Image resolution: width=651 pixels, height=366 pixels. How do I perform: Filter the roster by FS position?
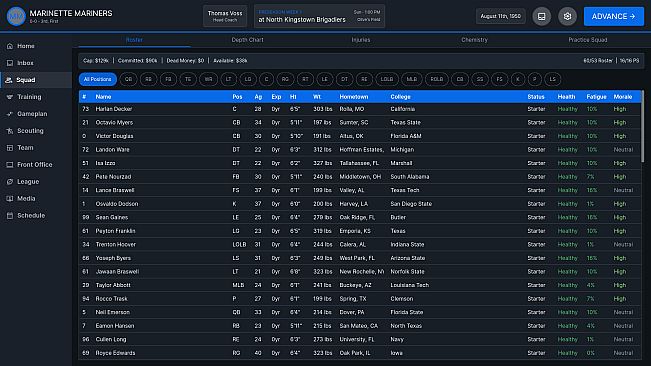pyautogui.click(x=499, y=79)
